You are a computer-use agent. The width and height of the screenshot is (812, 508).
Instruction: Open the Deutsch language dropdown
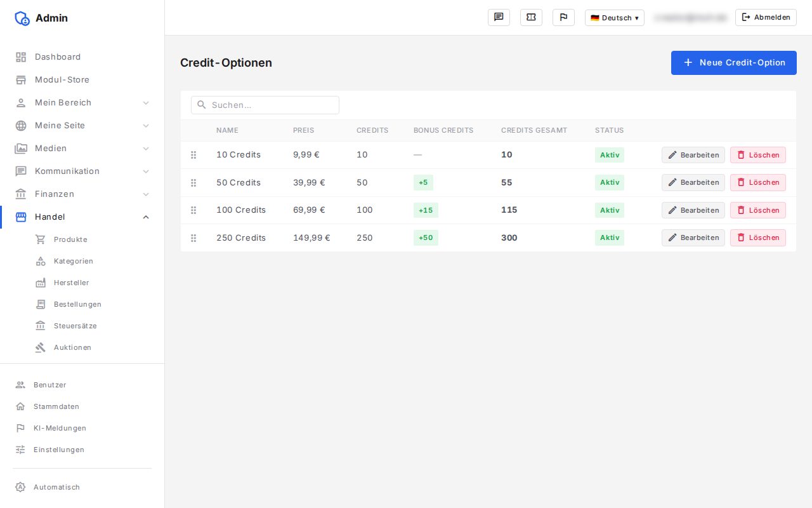pos(615,18)
